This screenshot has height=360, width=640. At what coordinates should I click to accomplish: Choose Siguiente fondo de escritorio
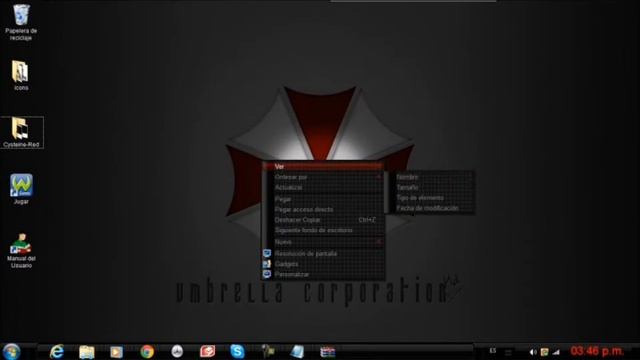[324, 230]
